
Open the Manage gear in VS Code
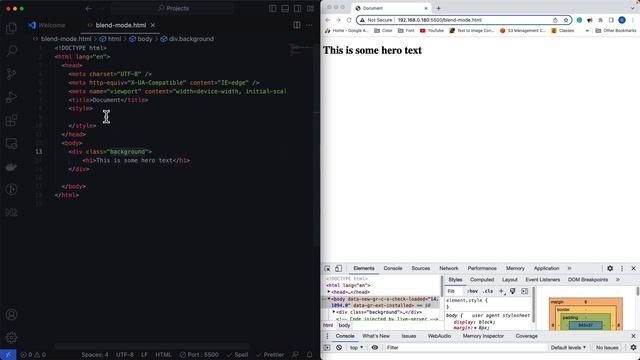click(11, 338)
